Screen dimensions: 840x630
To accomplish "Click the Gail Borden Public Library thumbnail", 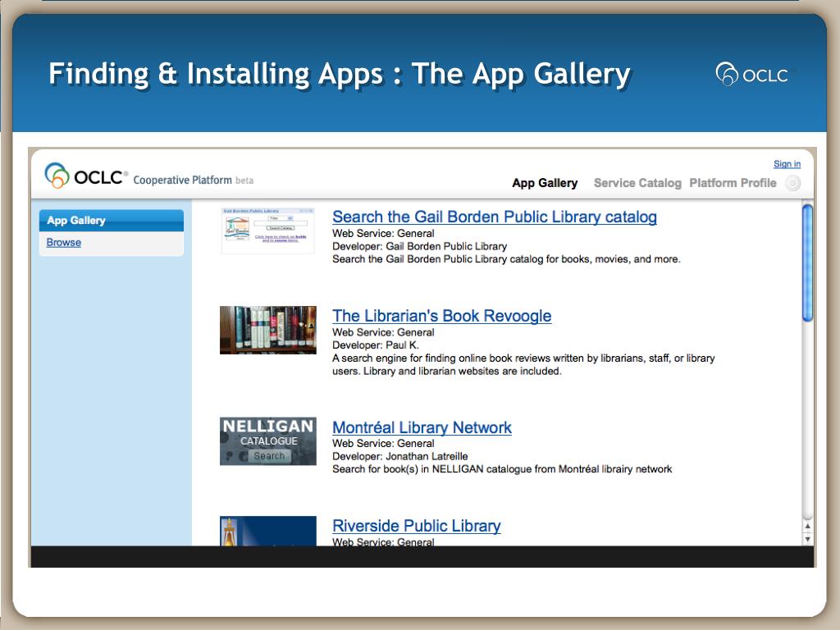I will pyautogui.click(x=267, y=231).
